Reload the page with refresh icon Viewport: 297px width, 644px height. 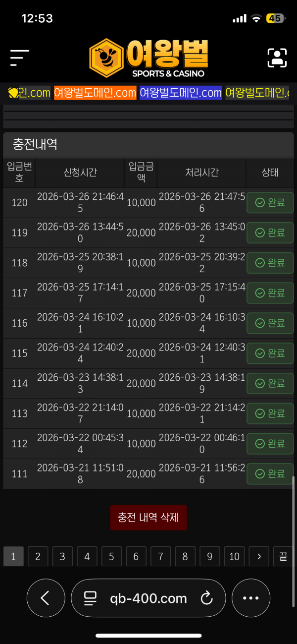(206, 598)
